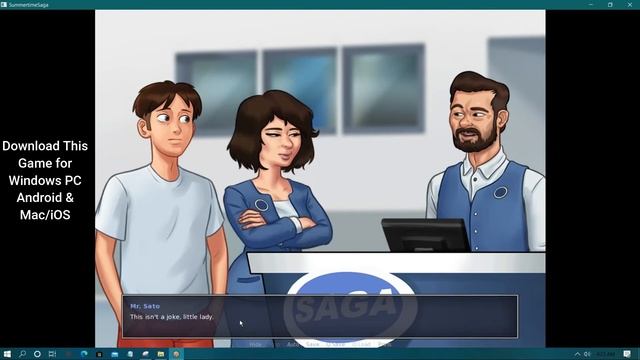Open Prefs in the quick menu
The height and width of the screenshot is (360, 640).
coord(384,344)
